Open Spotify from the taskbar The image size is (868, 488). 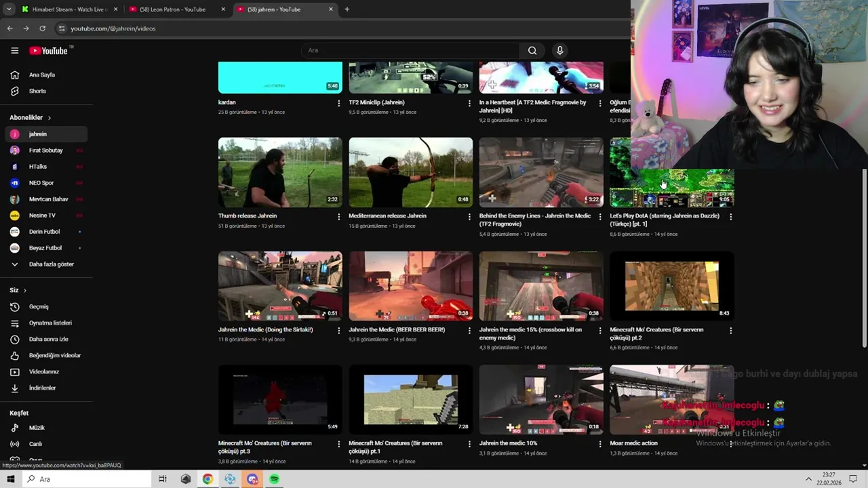pyautogui.click(x=274, y=479)
